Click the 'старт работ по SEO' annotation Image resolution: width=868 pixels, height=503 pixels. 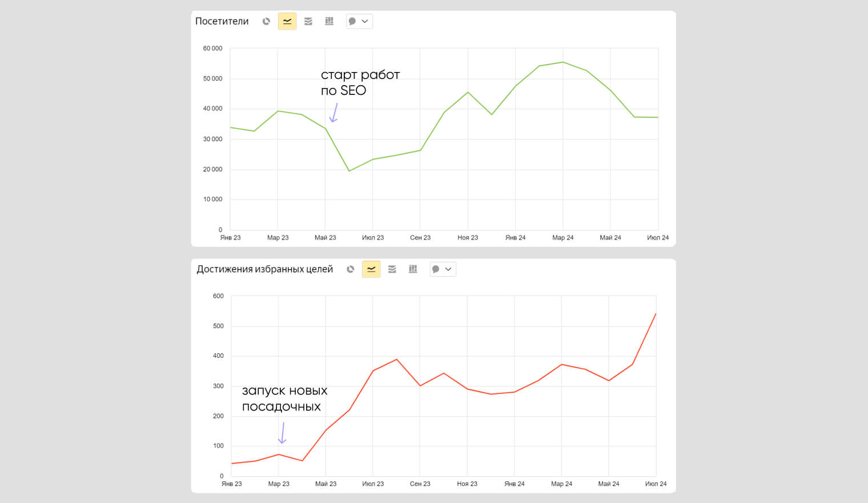pos(360,82)
